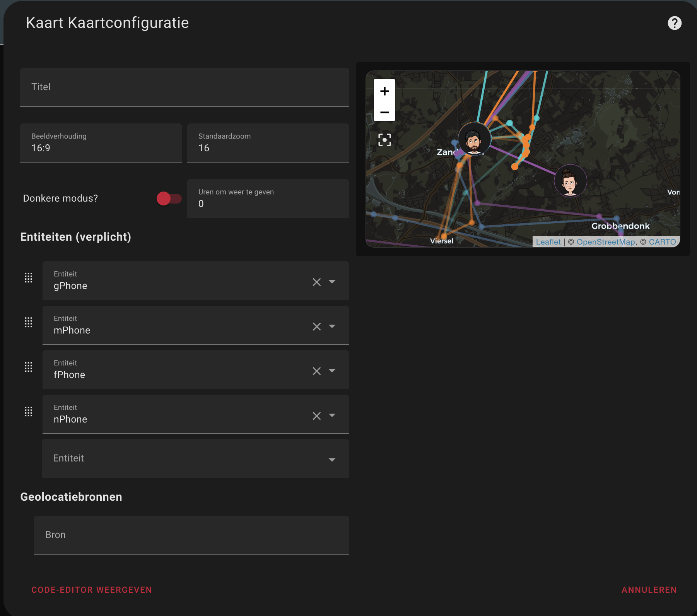
Task: Remove the nPhone entity with the X
Action: click(317, 416)
